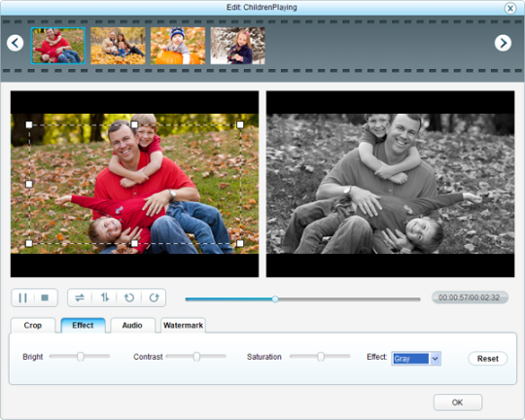525x420 pixels.
Task: Go to previous thumbnails with left arrow
Action: click(15, 43)
